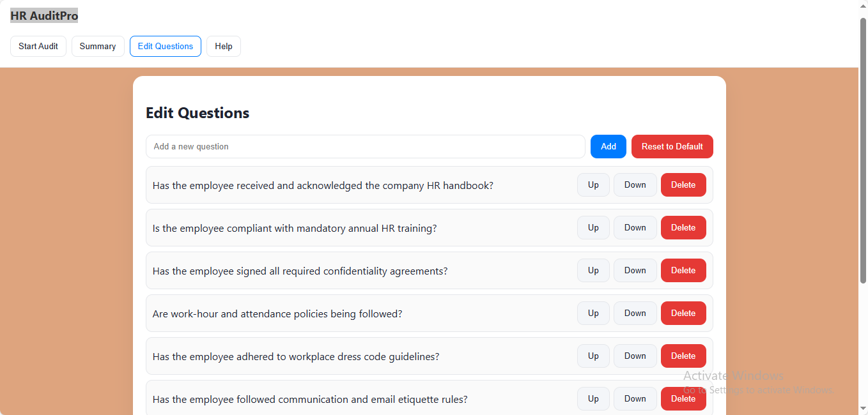The image size is (868, 415).
Task: Click the Reset to Default button
Action: (672, 147)
